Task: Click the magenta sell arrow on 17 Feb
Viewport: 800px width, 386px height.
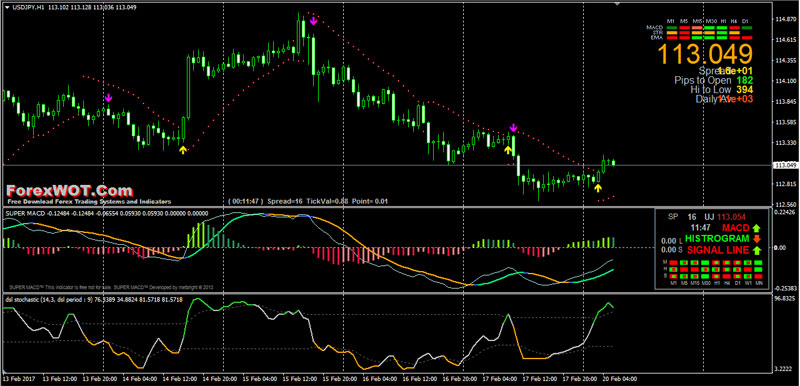Action: coord(513,127)
